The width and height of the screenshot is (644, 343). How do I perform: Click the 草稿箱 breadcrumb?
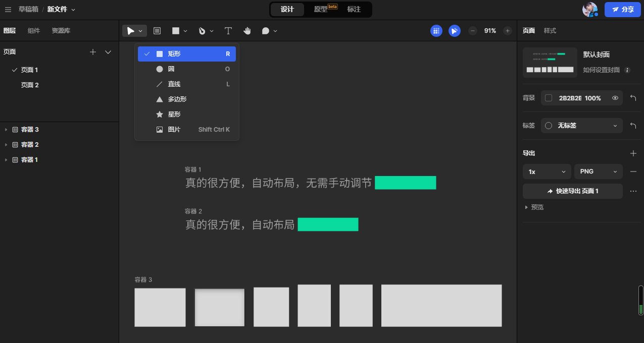pos(28,10)
